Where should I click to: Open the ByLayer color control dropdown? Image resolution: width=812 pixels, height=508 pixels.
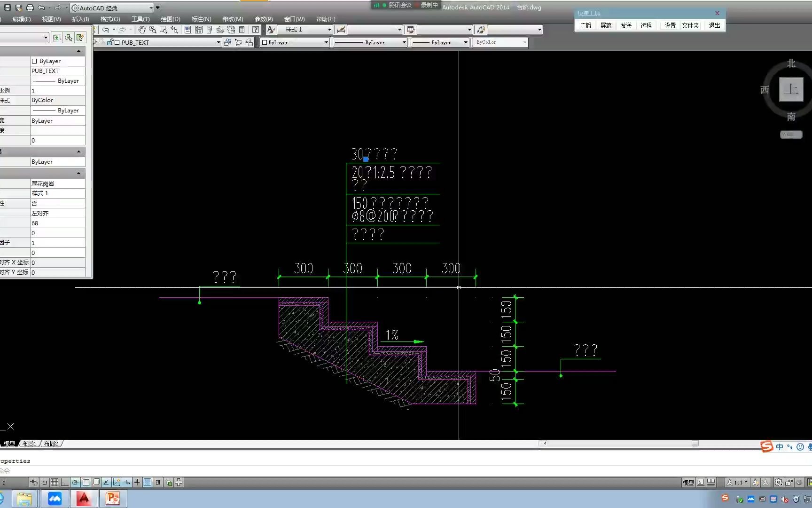pos(295,42)
